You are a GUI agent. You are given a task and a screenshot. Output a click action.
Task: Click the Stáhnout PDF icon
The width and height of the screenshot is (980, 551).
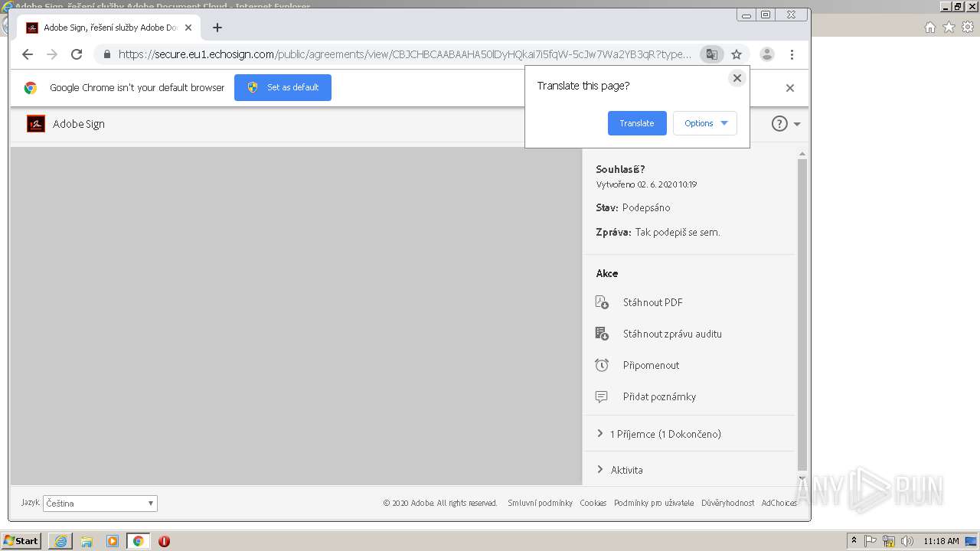(x=602, y=302)
